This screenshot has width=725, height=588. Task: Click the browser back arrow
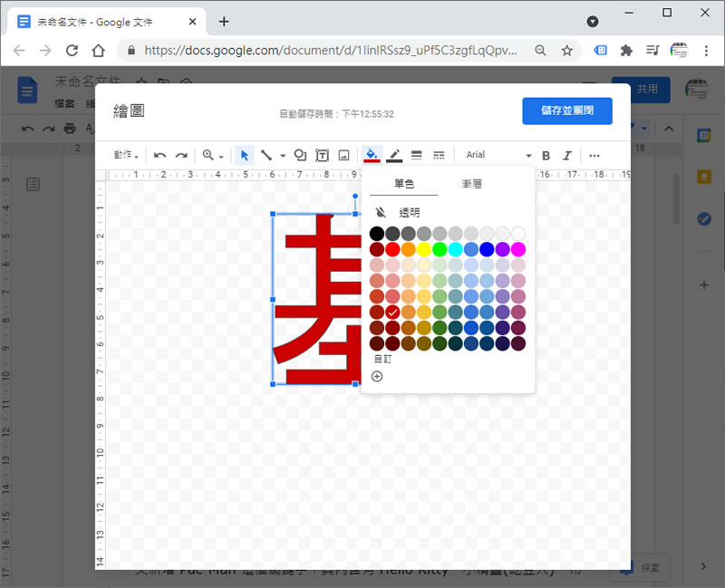click(x=19, y=50)
